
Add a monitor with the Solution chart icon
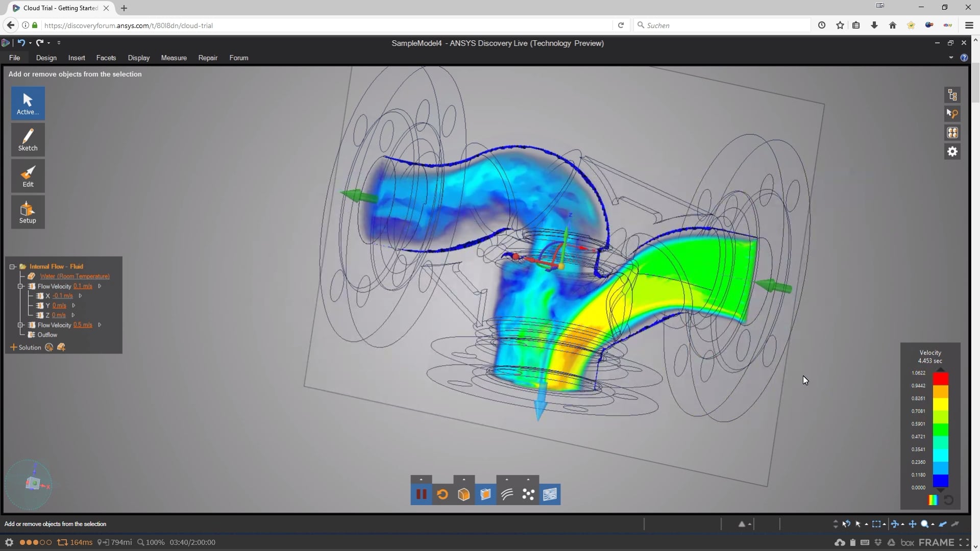tap(49, 347)
